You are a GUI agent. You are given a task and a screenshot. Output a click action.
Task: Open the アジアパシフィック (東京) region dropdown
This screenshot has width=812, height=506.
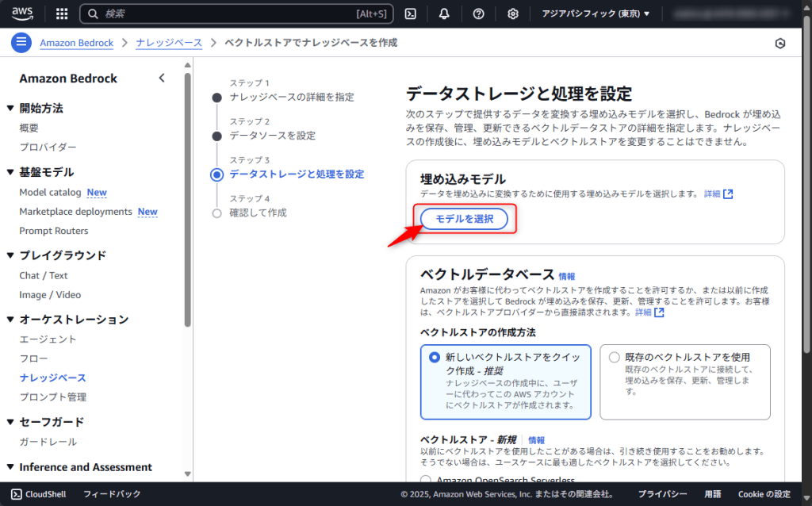pos(596,14)
